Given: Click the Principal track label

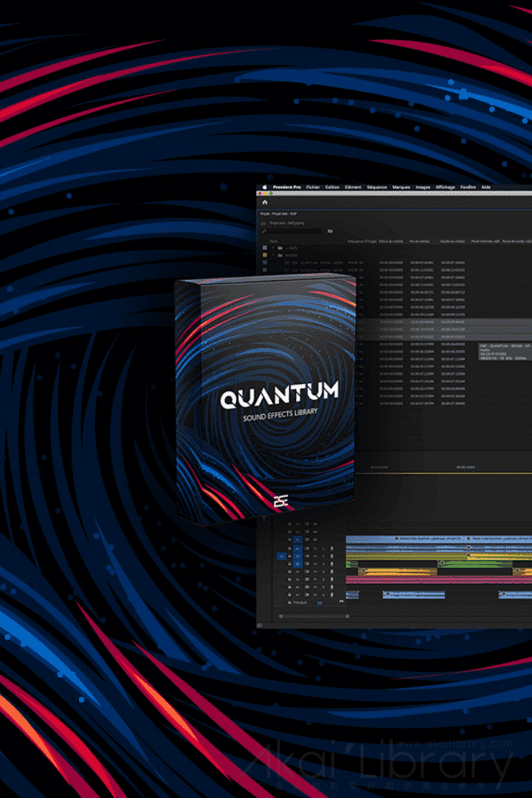Looking at the screenshot, I should coord(300,602).
